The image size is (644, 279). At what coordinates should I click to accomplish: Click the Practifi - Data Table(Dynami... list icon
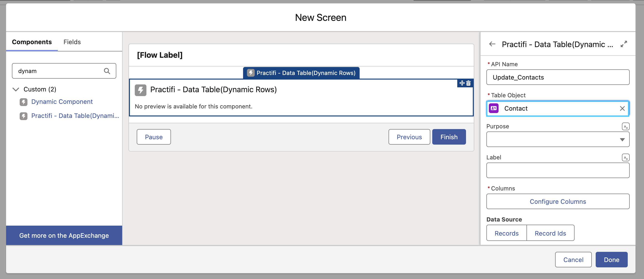pos(24,116)
